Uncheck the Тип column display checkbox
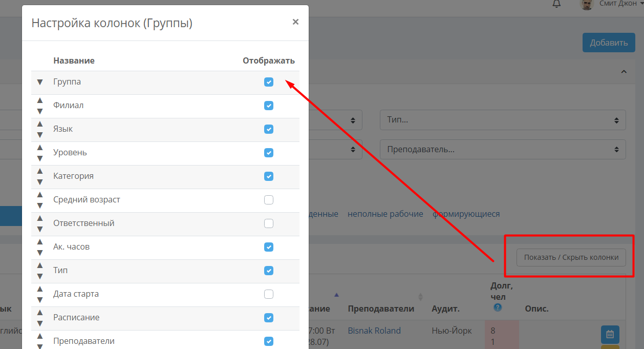Screen dimensions: 644x349 pos(269,271)
